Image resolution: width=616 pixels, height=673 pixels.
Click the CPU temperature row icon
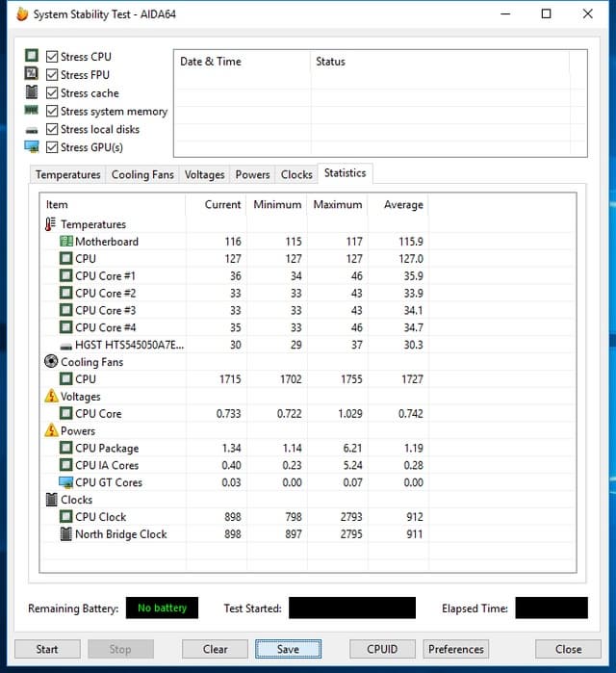click(66, 258)
